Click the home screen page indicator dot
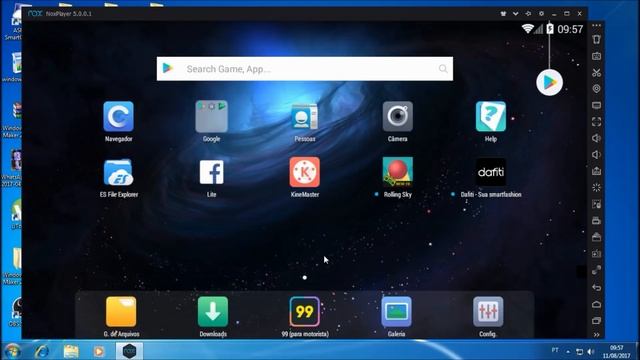This screenshot has height=360, width=640. (x=304, y=278)
